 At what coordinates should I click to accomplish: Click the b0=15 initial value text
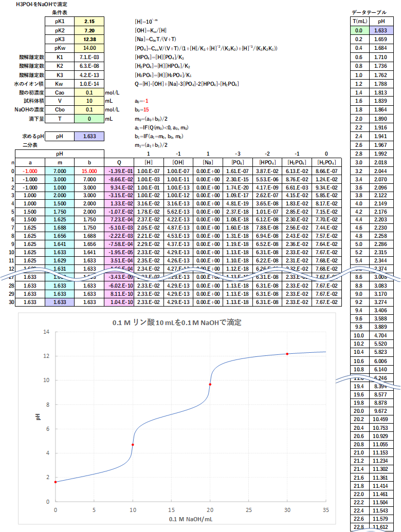[142, 109]
